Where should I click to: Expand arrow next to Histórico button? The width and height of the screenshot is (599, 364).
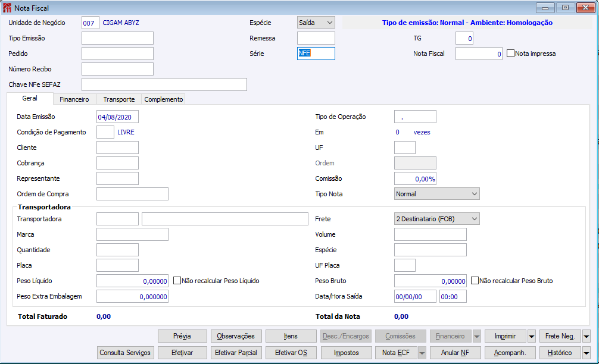pyautogui.click(x=586, y=353)
